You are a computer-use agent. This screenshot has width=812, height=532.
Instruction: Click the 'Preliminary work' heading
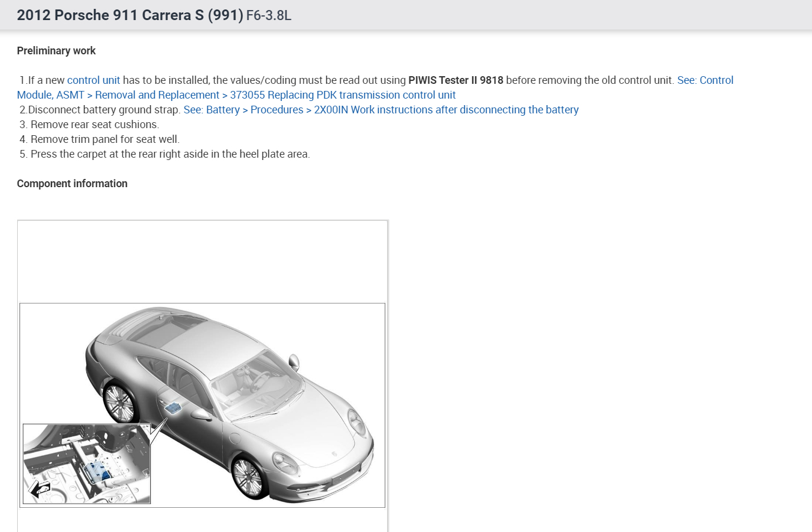(56, 51)
